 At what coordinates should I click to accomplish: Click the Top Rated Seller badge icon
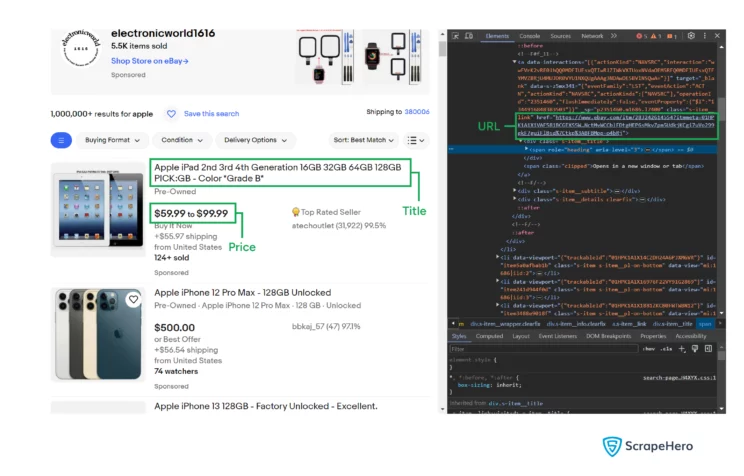click(x=296, y=212)
